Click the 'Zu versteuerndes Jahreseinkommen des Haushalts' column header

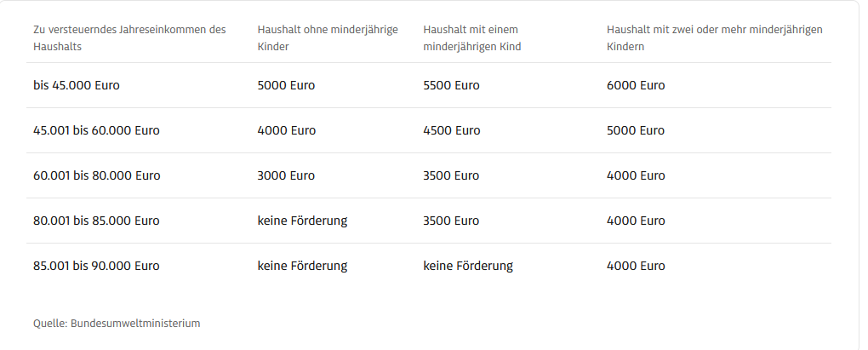click(129, 37)
